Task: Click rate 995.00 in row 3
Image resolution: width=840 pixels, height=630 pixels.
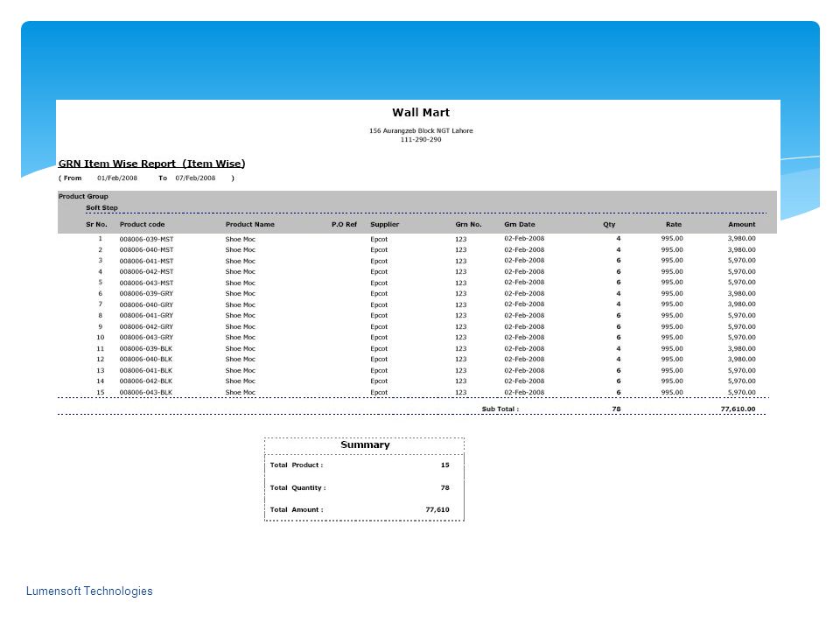Action: coord(672,261)
